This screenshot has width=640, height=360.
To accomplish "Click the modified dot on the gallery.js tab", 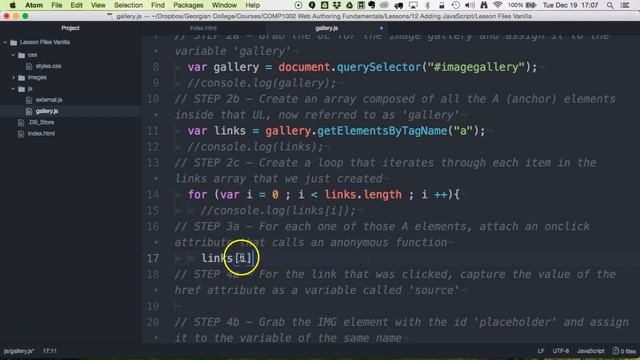I will coord(381,28).
